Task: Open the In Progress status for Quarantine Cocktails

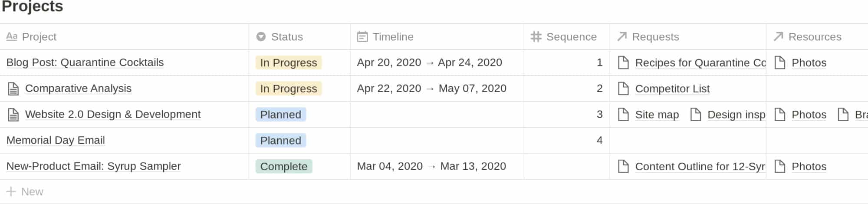Action: click(x=289, y=63)
